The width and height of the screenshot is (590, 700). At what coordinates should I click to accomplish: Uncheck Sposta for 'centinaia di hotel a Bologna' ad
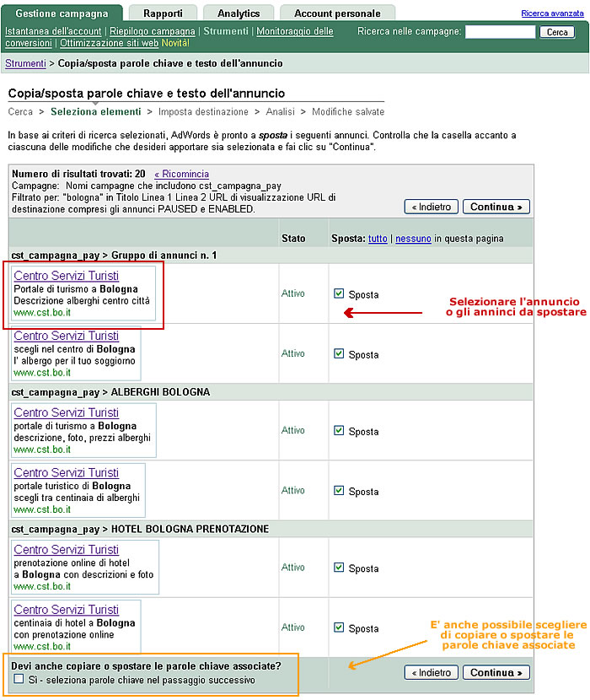[339, 627]
